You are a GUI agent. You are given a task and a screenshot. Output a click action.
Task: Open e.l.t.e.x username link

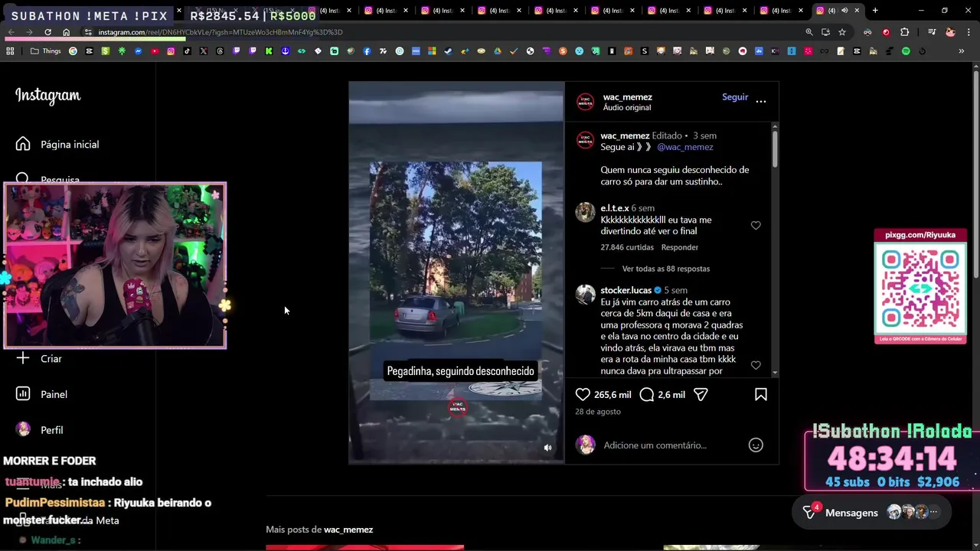615,208
